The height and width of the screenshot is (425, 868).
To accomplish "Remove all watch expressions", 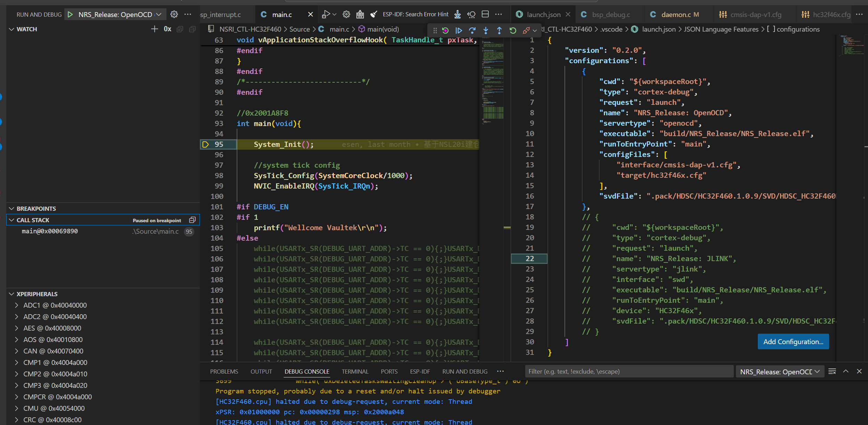I will (180, 29).
